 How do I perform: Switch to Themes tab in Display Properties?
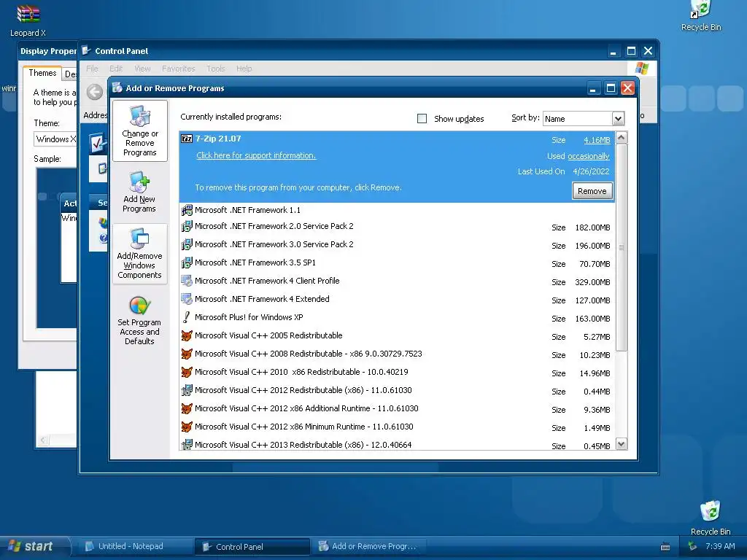click(42, 73)
